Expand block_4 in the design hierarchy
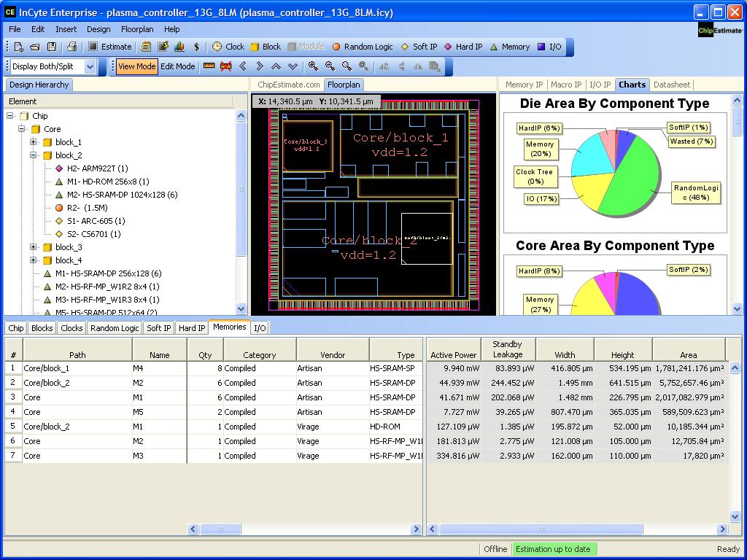747x560 pixels. tap(34, 260)
